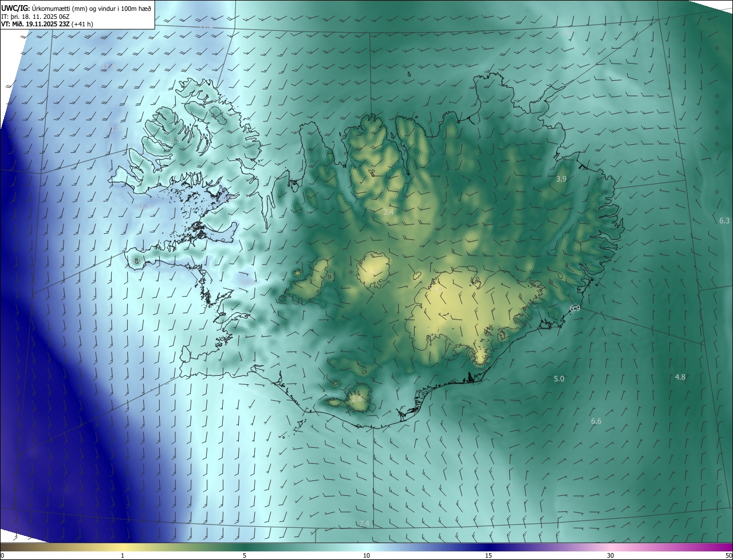Click the 6.6 value label
This screenshot has height=560, width=733.
point(596,421)
